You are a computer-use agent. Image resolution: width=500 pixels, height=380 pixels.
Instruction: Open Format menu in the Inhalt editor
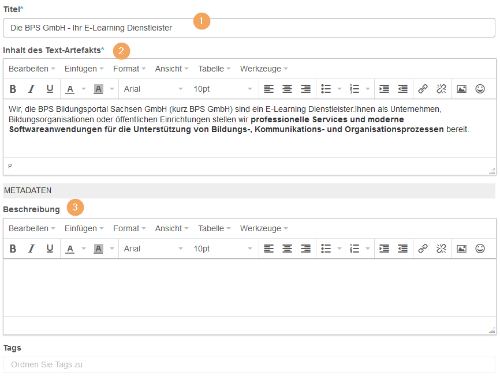(129, 69)
